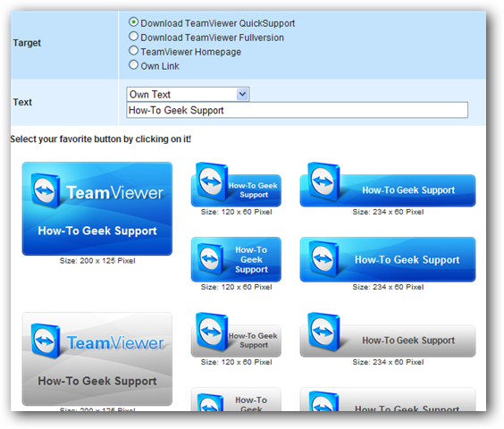This screenshot has width=504, height=429.
Task: Click the Own Text combo box field
Action: 188,94
